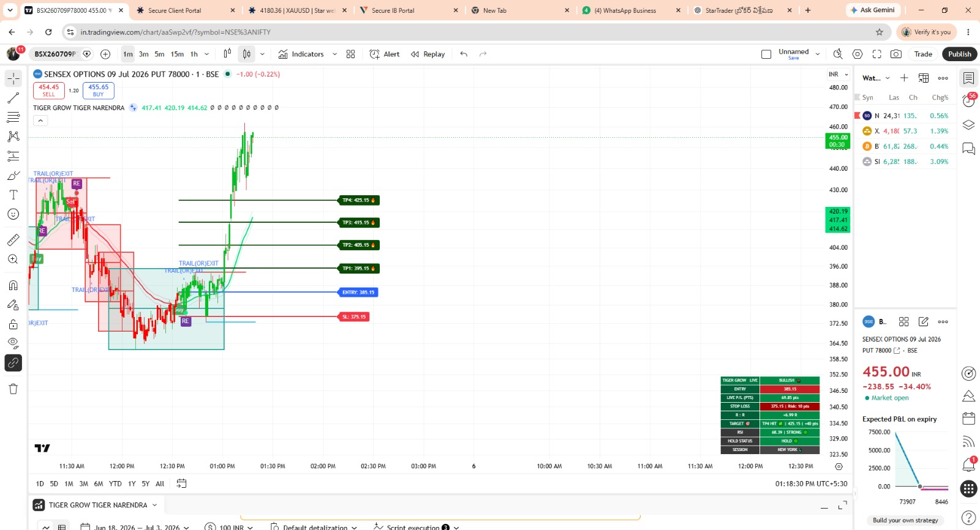Open the chats panel icon

point(968,149)
